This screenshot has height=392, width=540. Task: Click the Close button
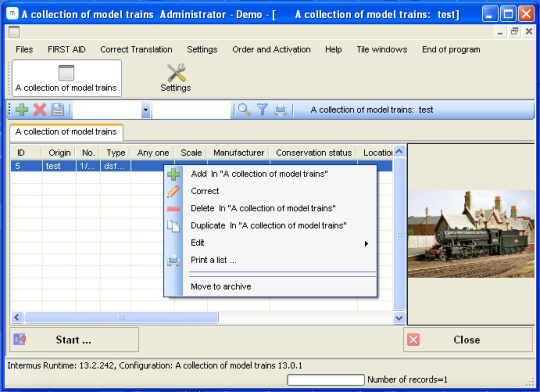click(x=468, y=340)
